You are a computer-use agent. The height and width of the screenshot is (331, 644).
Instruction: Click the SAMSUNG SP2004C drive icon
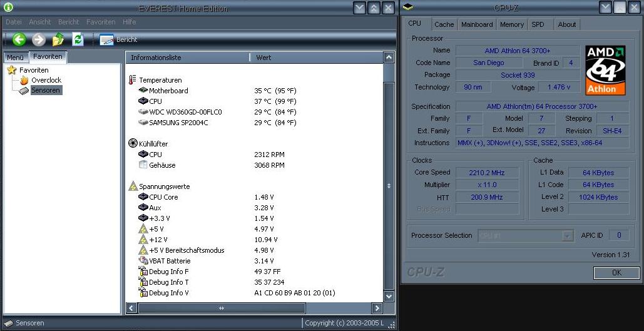[143, 123]
